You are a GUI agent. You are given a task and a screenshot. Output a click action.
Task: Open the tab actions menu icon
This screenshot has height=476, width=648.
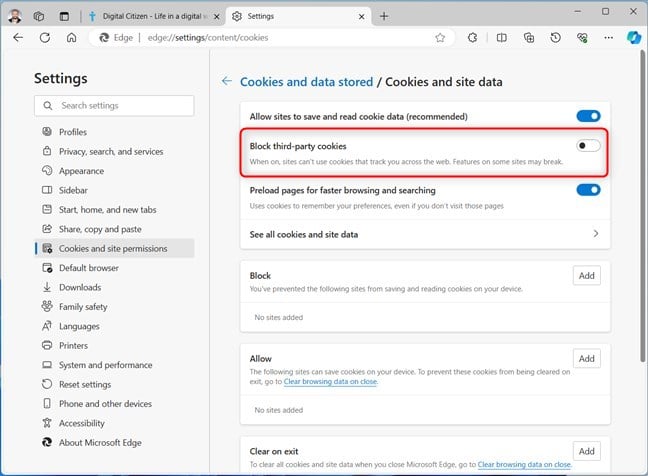pyautogui.click(x=64, y=16)
